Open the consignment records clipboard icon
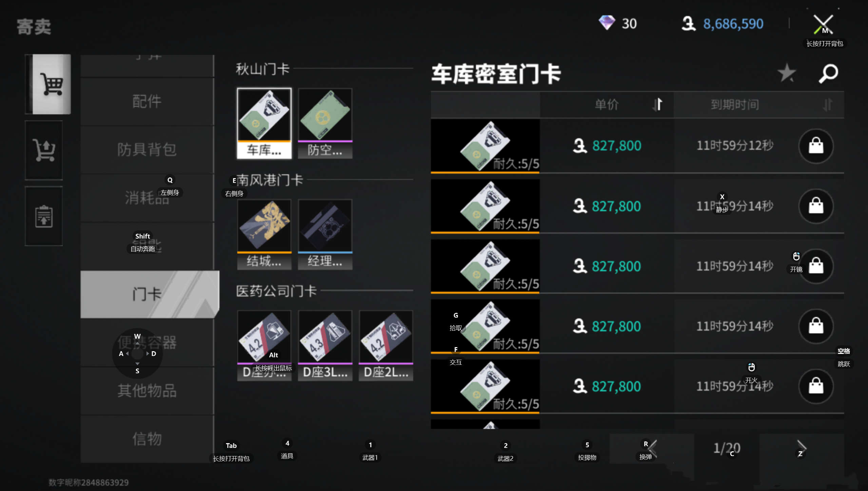Screen dimensions: 868x491 [x=44, y=216]
